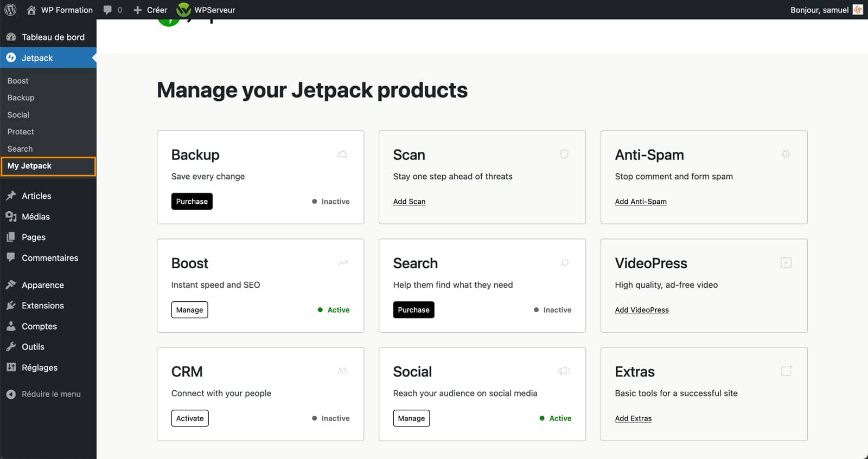
Task: Click the WordPress logo icon in admin bar
Action: [x=10, y=10]
